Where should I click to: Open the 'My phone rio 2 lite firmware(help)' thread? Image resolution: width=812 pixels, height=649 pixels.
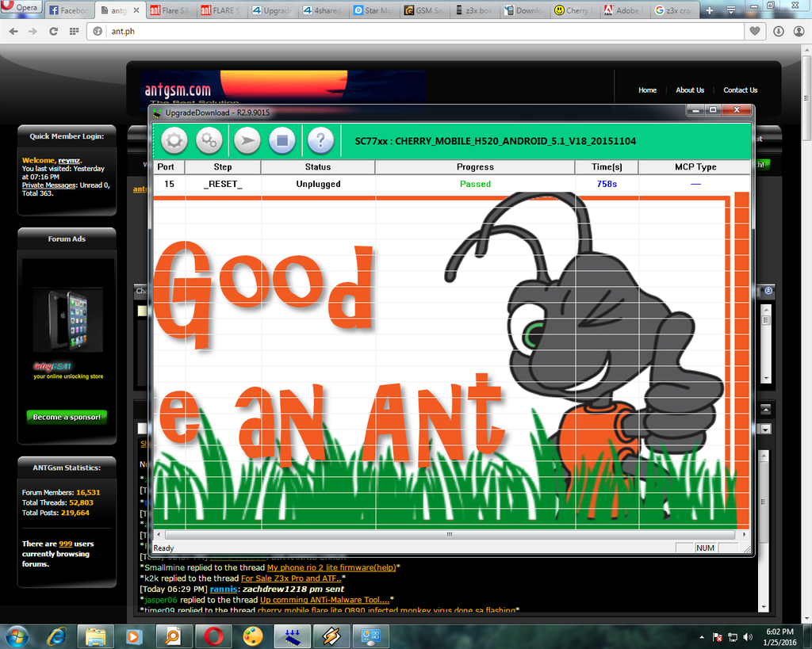point(331,567)
